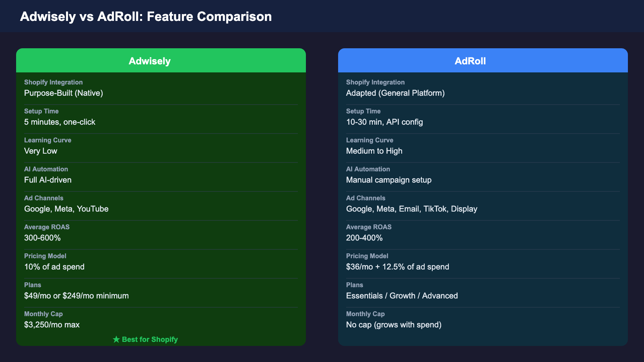The image size is (644, 362).
Task: Click the Best for Shopify badge
Action: coord(146,339)
